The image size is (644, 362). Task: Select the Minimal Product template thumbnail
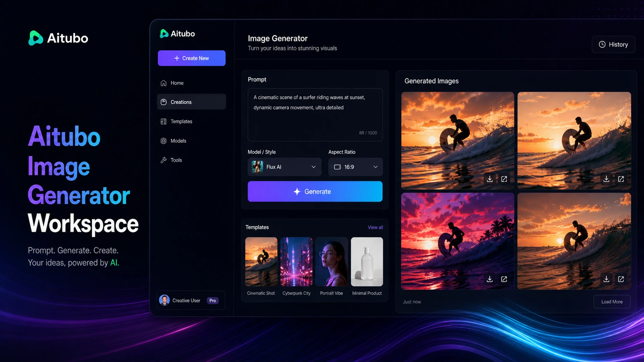click(367, 262)
